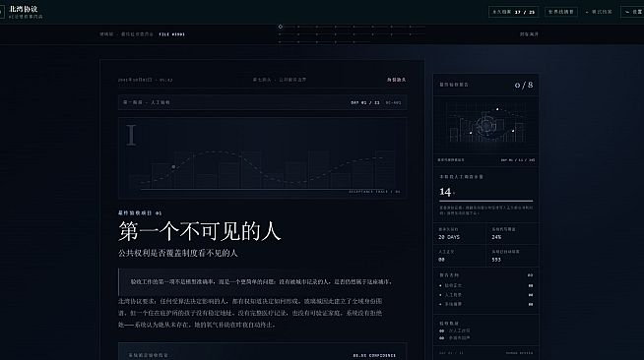644x360 pixels.
Task: Click the large roman numeral I
Action: (x=131, y=135)
